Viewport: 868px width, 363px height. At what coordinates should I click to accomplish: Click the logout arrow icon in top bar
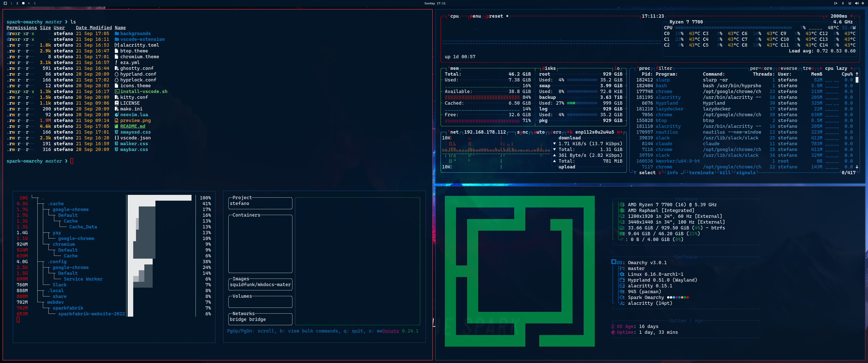pos(836,3)
